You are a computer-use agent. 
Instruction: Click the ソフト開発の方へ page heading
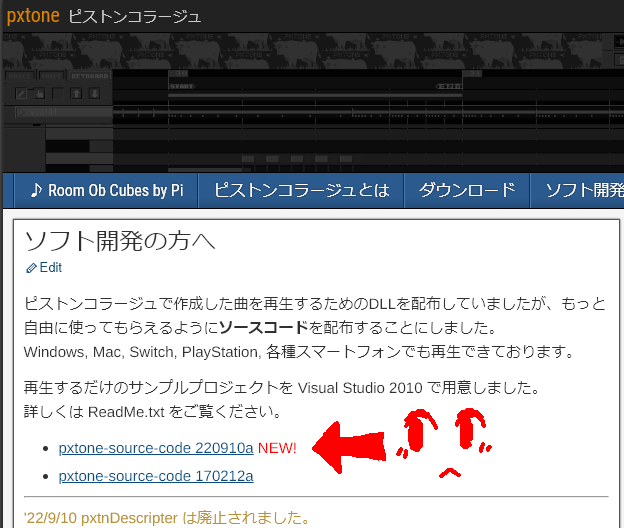coord(120,241)
